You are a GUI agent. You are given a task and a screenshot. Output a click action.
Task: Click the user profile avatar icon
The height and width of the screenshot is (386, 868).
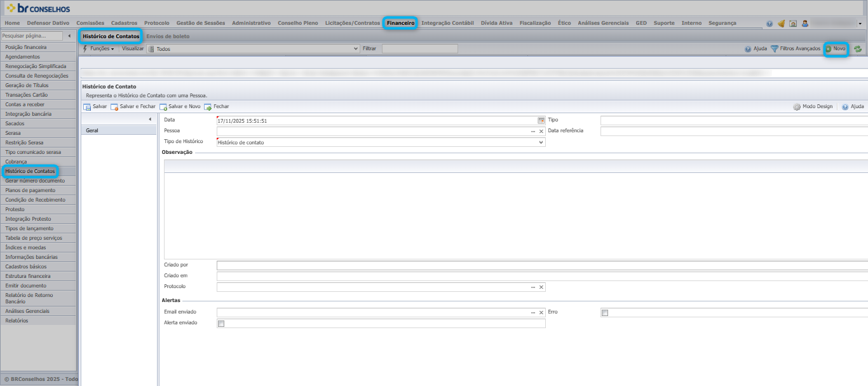point(805,24)
